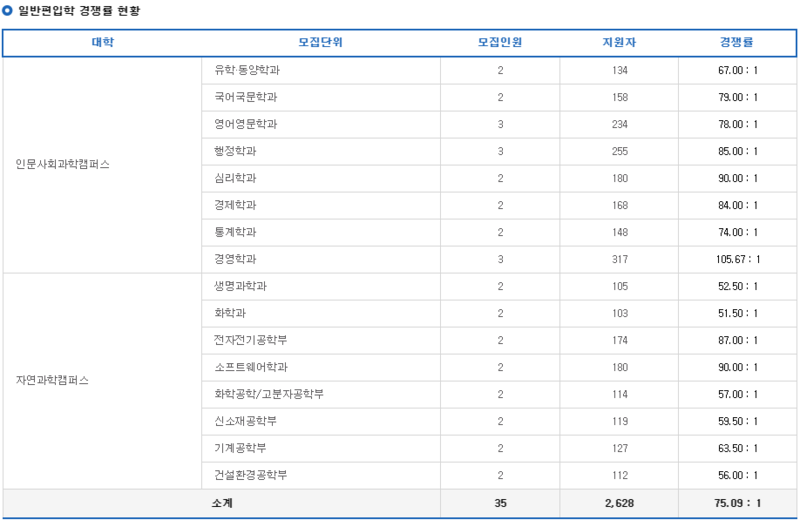Click the 기계공학부 row name
Image resolution: width=800 pixels, height=520 pixels.
[240, 449]
